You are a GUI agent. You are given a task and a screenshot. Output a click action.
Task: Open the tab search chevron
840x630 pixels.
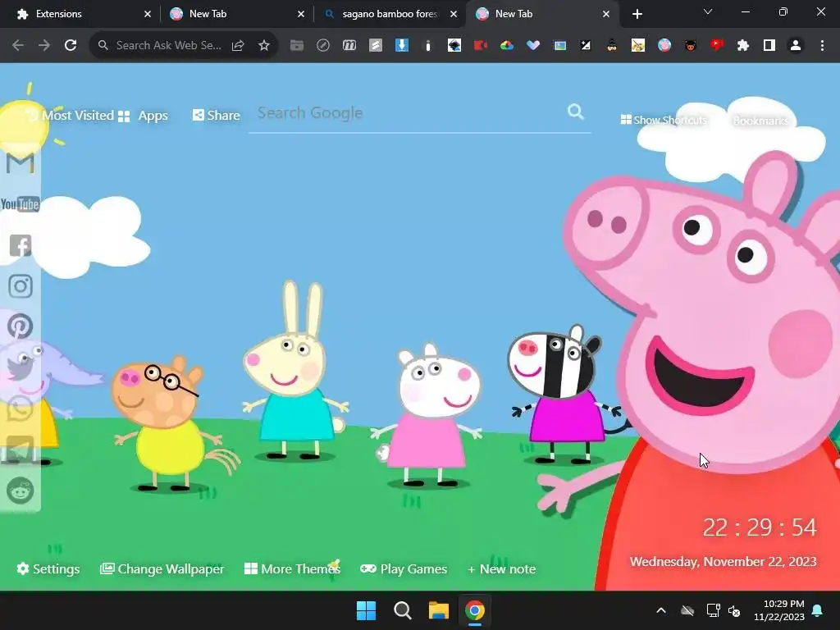(708, 11)
